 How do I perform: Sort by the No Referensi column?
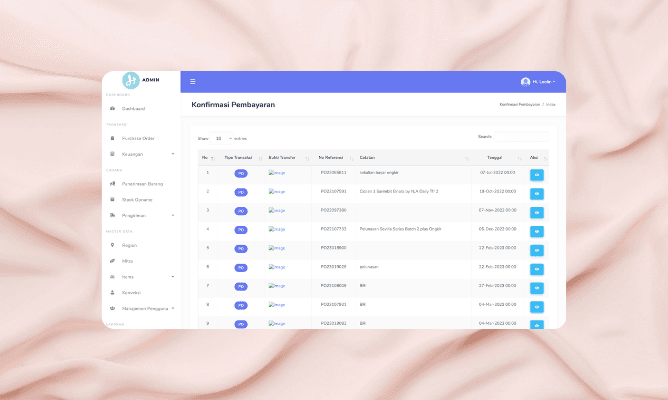(x=333, y=158)
